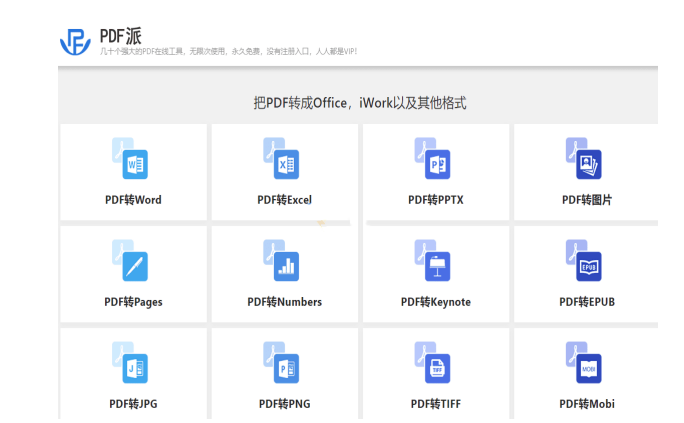The image size is (684, 423).
Task: Click the PDF转TIFF file icon
Action: (x=434, y=364)
